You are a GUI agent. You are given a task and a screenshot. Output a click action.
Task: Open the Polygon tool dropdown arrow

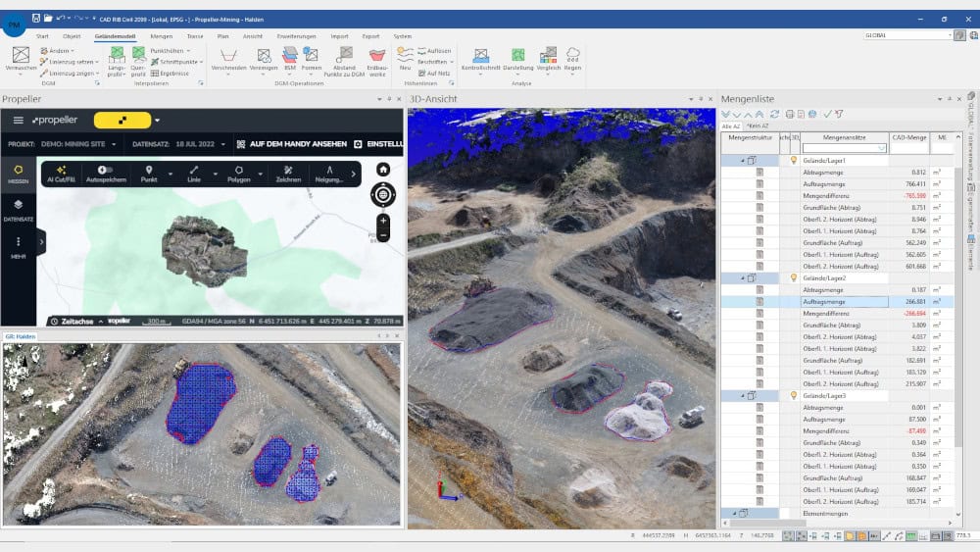[261, 175]
